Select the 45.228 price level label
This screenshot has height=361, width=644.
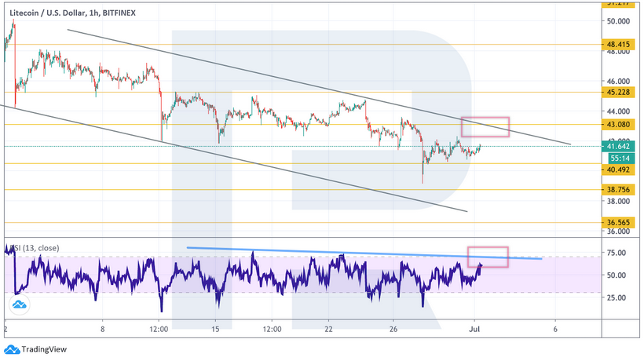pyautogui.click(x=619, y=93)
